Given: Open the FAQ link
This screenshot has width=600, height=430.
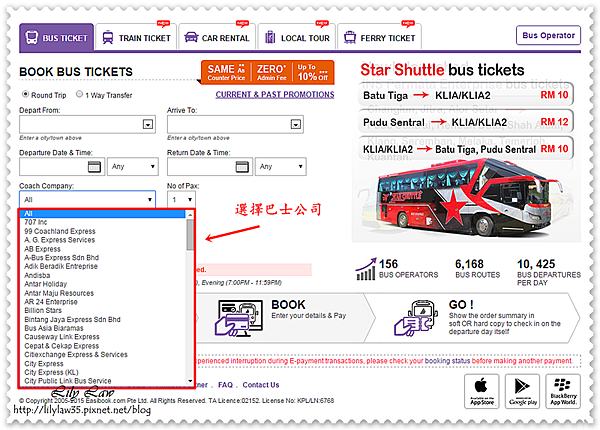Looking at the screenshot, I should pyautogui.click(x=225, y=385).
